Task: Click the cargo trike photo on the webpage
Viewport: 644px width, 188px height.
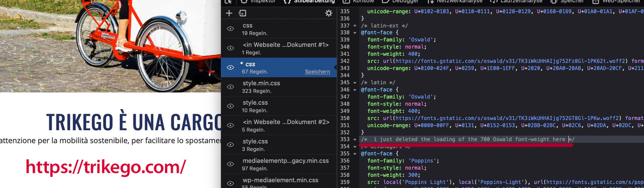Action: point(110,46)
